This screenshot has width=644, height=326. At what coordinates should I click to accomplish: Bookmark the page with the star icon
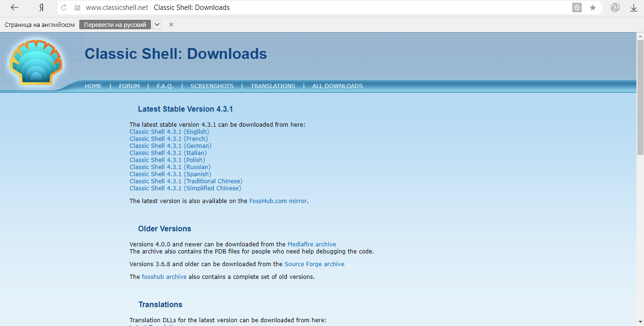[x=593, y=8]
